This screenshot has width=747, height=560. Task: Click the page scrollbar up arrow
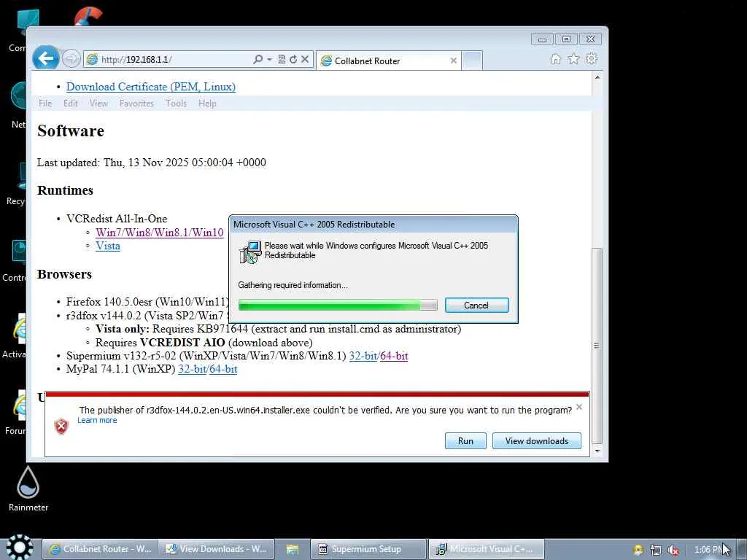(x=597, y=77)
